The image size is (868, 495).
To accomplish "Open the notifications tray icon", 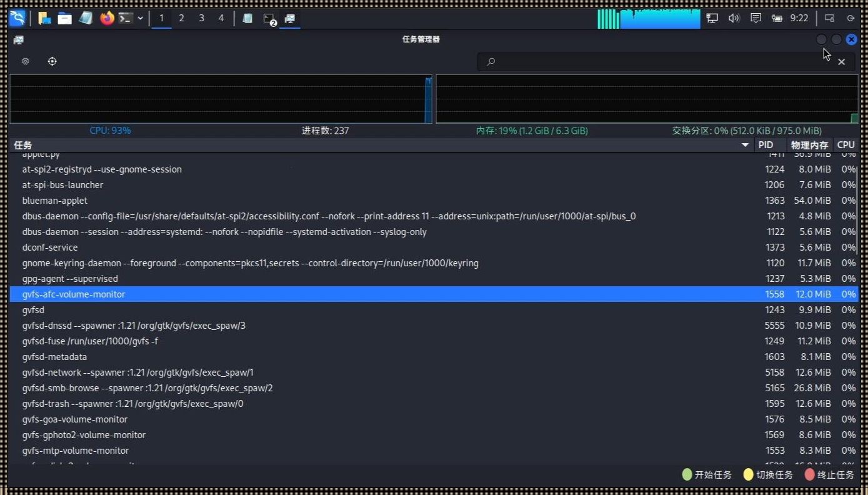I will point(756,18).
